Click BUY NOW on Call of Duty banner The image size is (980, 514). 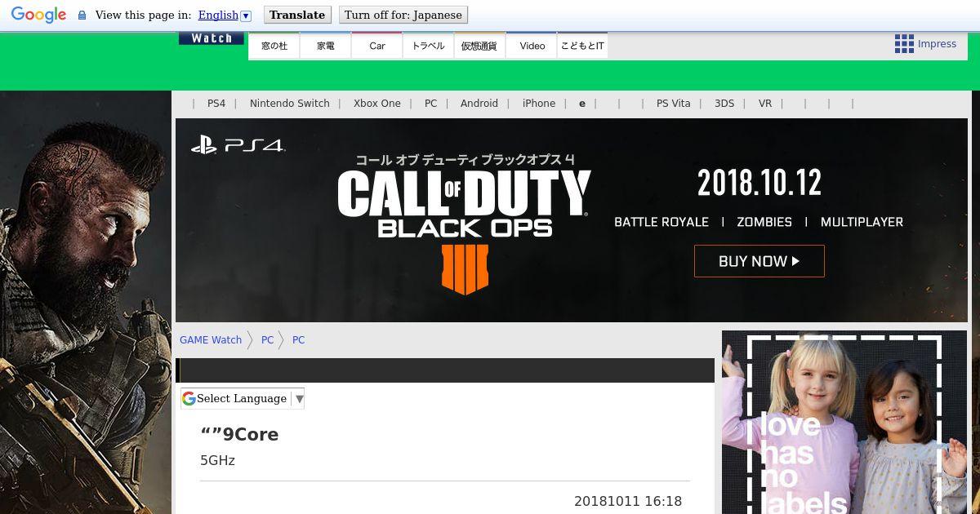pyautogui.click(x=759, y=261)
